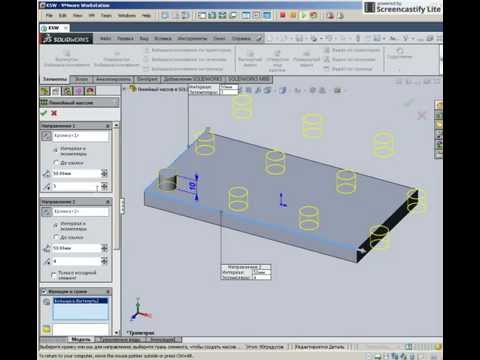Click VMware restart guest toolbar icon
Screen dimensions: 480x360
314,15
